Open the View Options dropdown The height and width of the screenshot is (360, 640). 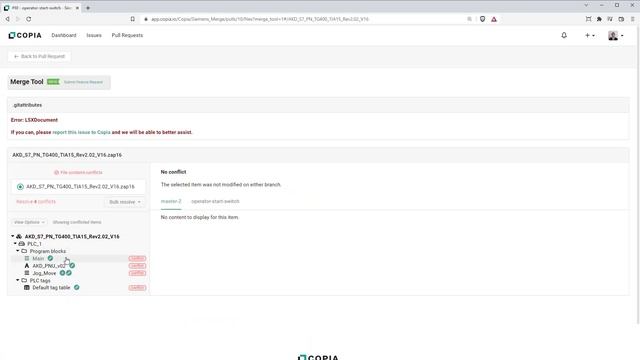[x=29, y=222]
